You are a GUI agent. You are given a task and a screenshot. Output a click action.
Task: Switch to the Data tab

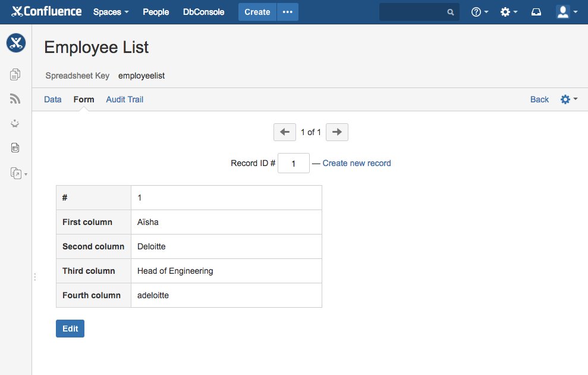[52, 99]
